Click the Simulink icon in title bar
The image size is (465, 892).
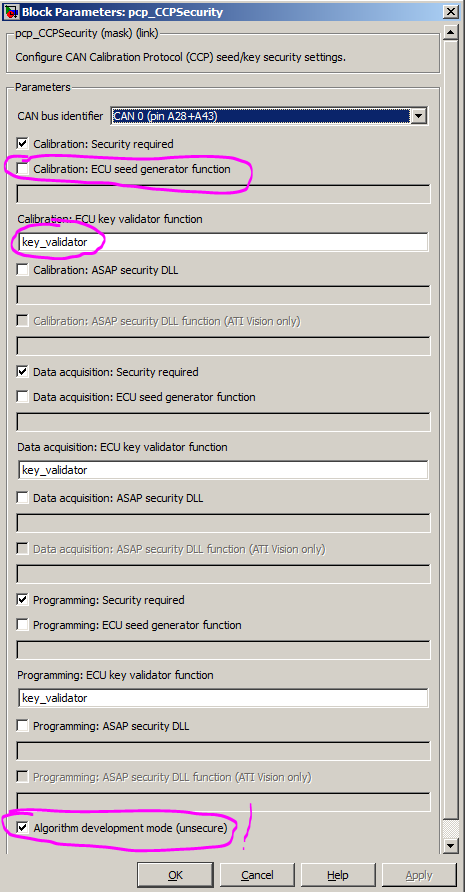coord(11,11)
